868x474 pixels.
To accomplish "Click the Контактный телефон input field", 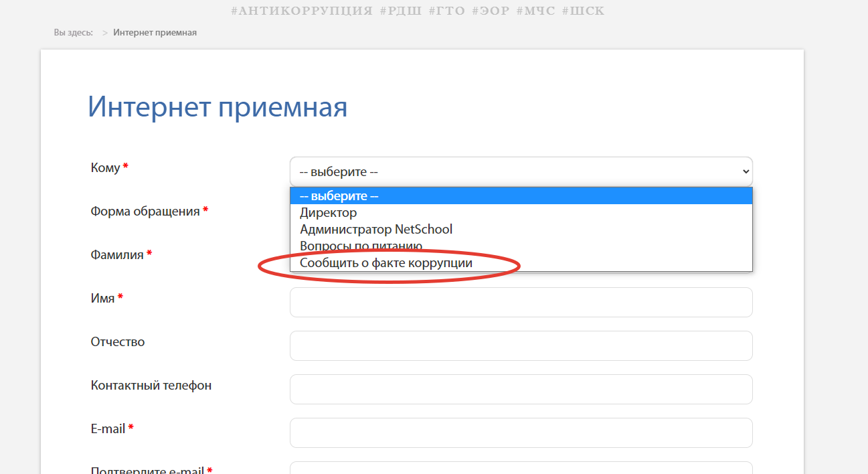I will point(521,389).
